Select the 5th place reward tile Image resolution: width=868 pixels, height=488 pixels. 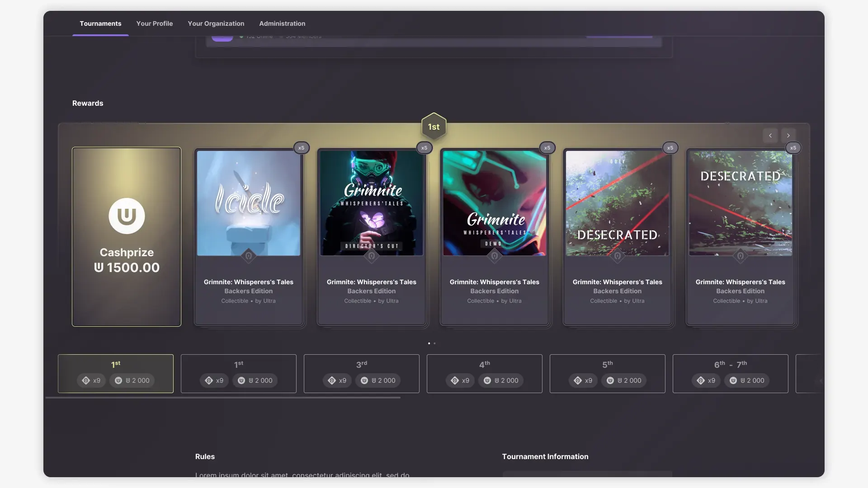[x=608, y=374]
